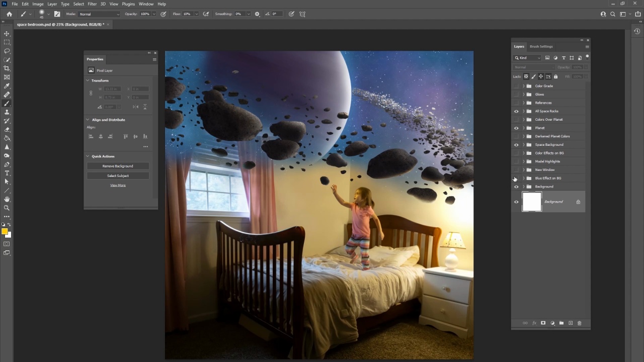Expand the Glows layer group
Image resolution: width=644 pixels, height=362 pixels.
(x=523, y=95)
